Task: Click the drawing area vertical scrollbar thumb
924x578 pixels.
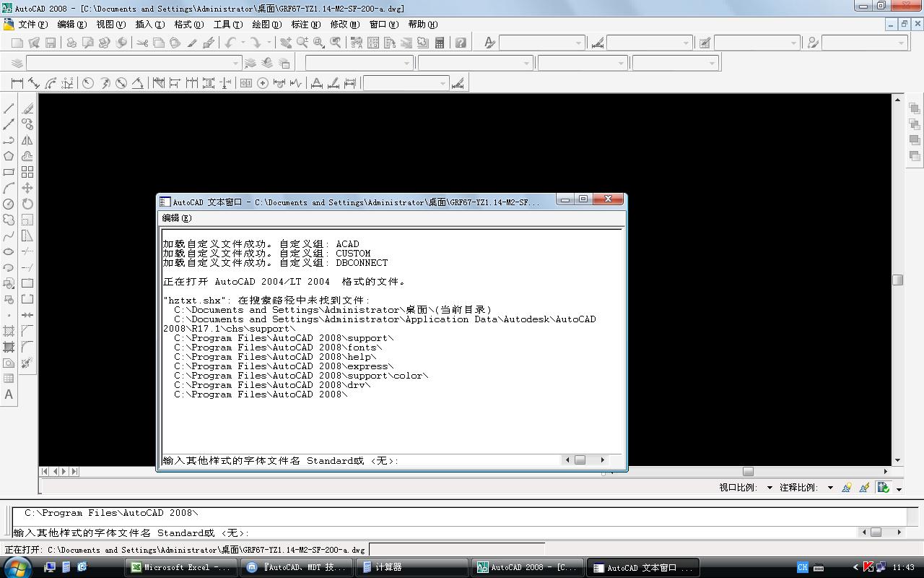Action: pyautogui.click(x=897, y=280)
